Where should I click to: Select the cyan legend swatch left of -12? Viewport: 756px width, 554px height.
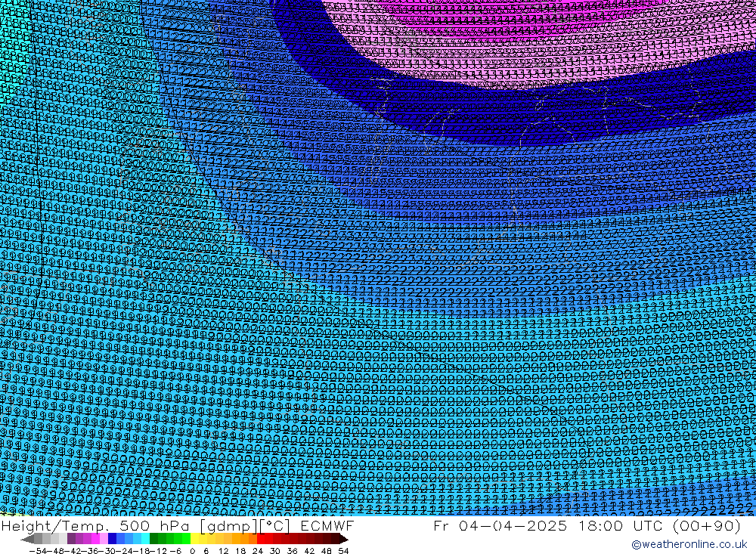pos(146,539)
